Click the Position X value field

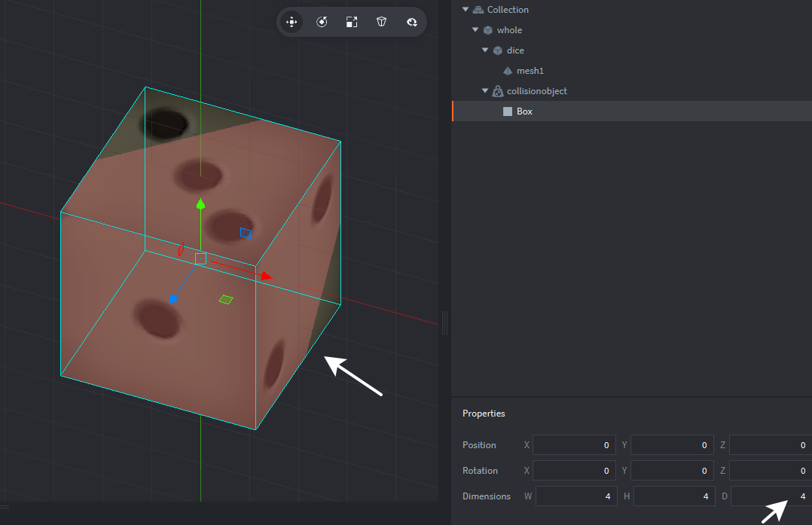pyautogui.click(x=574, y=444)
